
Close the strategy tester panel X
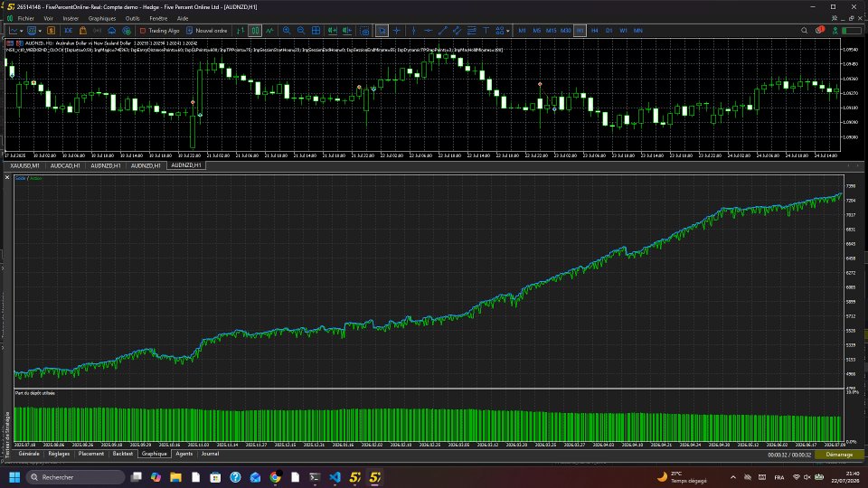coord(7,178)
